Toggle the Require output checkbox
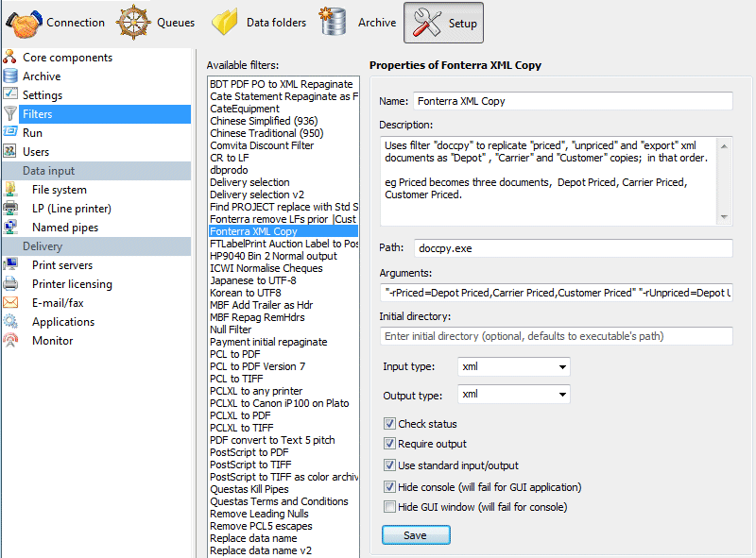Screen dimensions: 756x558 [x=389, y=444]
